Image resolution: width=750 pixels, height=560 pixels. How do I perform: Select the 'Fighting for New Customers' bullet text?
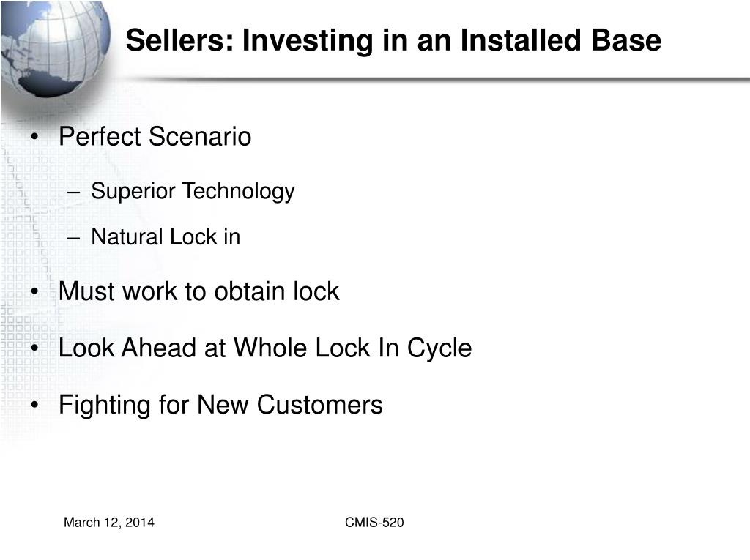pos(220,405)
